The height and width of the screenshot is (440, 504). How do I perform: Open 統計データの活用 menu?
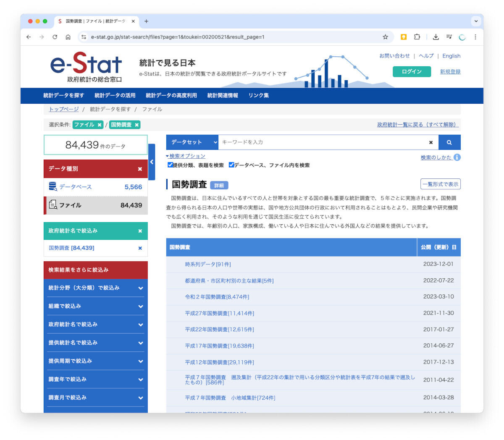[115, 96]
